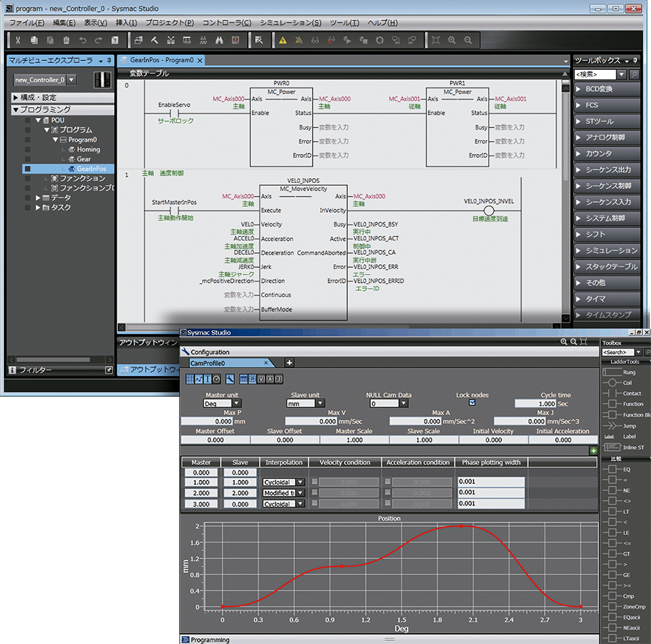Enable acceleration condition checkbox for Modified row

pos(387,493)
